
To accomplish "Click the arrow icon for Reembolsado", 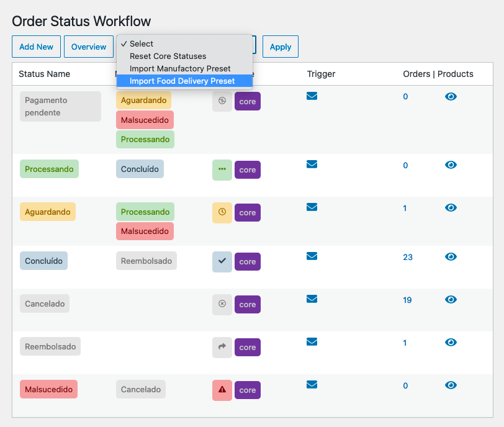I will point(222,347).
